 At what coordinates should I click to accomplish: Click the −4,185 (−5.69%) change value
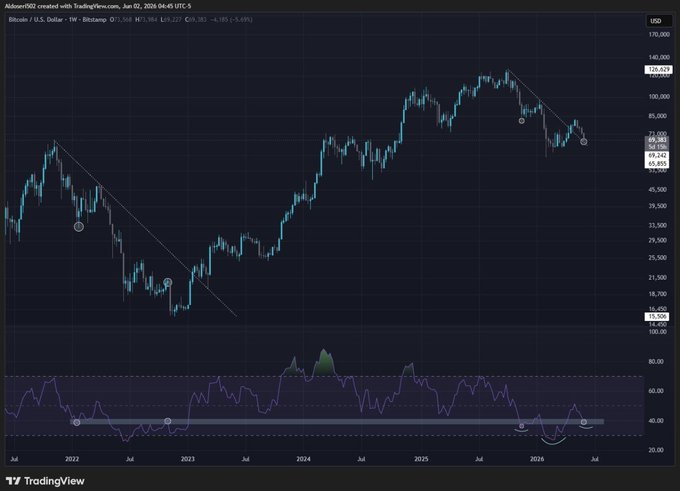click(x=231, y=20)
